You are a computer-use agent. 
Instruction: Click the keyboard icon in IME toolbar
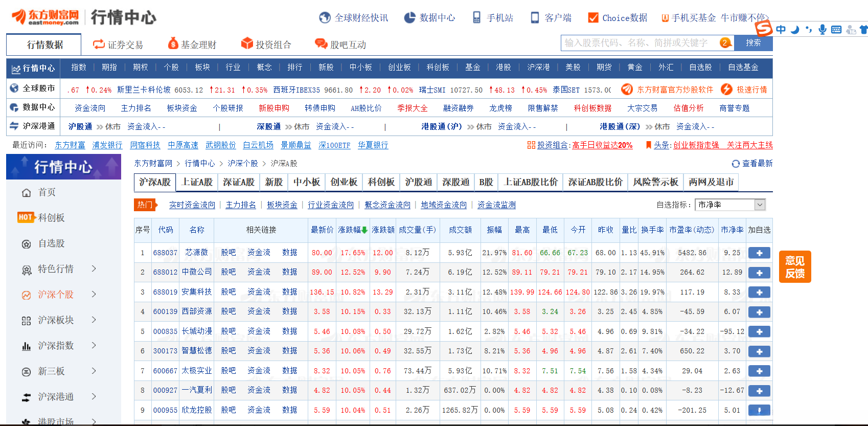click(836, 30)
